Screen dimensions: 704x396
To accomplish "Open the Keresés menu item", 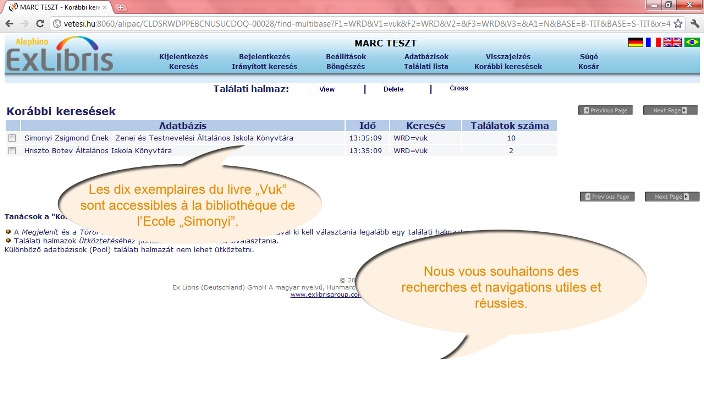I will (x=184, y=66).
